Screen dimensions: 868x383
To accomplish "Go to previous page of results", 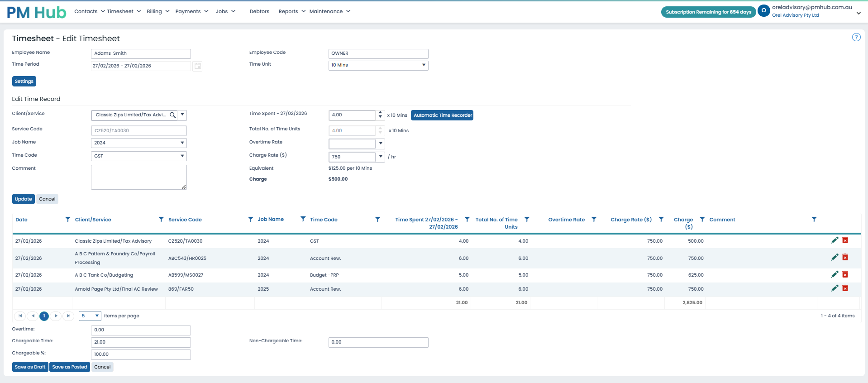I will pyautogui.click(x=33, y=316).
